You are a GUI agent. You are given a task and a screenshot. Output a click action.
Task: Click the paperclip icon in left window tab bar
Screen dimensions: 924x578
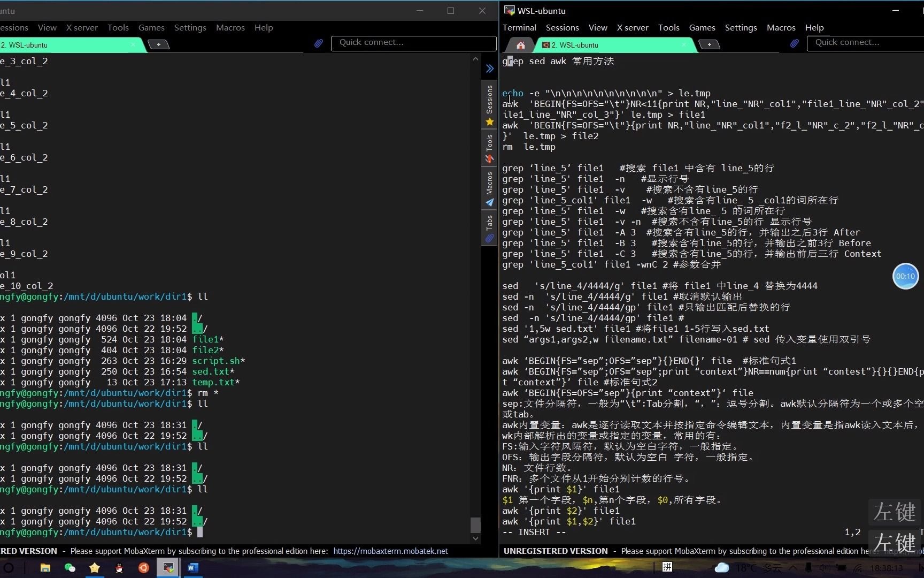point(318,43)
